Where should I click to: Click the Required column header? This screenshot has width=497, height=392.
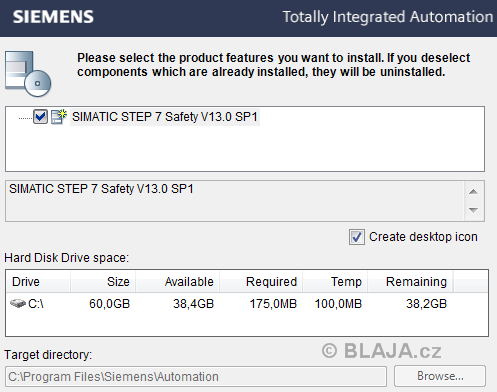[x=261, y=282]
